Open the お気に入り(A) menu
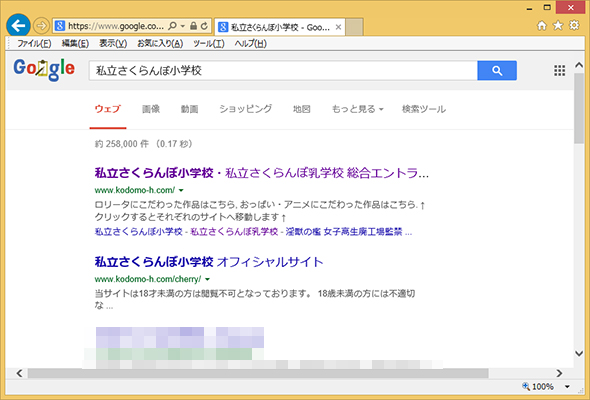590x400 pixels. [160, 44]
